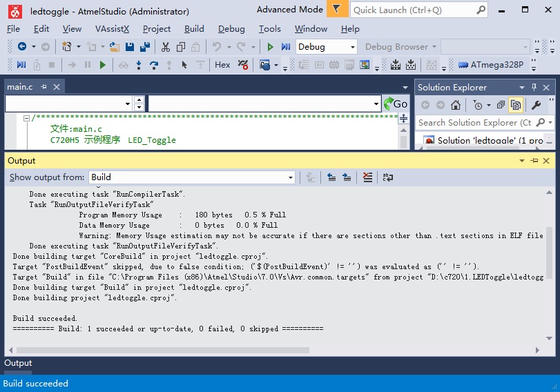Open the Debug Browser dropdown

coord(434,47)
